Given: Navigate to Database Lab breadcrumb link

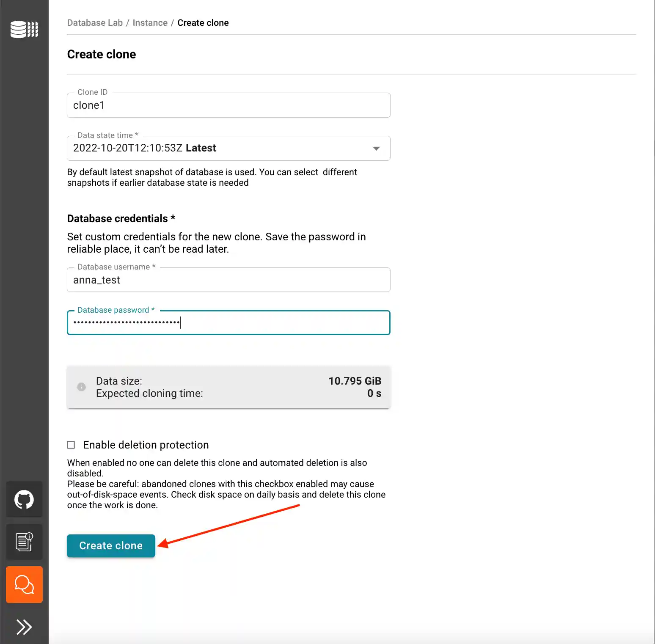Looking at the screenshot, I should tap(95, 22).
